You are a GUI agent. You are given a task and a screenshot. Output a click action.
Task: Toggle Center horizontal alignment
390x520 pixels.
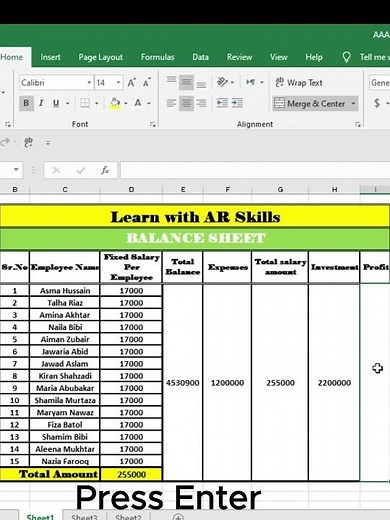[186, 103]
